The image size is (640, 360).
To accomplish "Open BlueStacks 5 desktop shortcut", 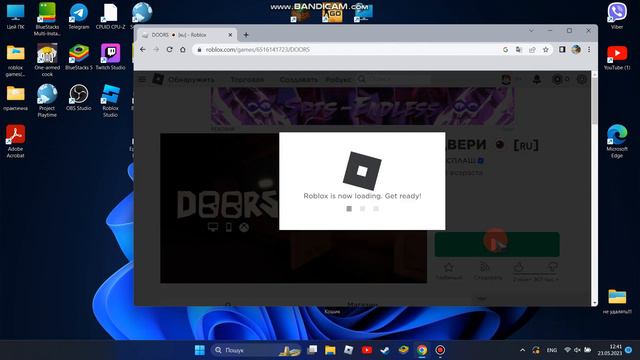I will [x=79, y=57].
